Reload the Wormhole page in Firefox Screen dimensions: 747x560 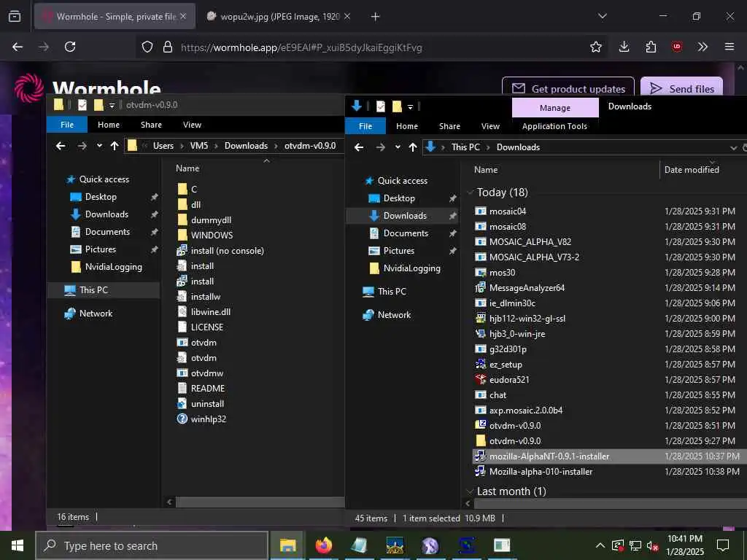(x=70, y=47)
